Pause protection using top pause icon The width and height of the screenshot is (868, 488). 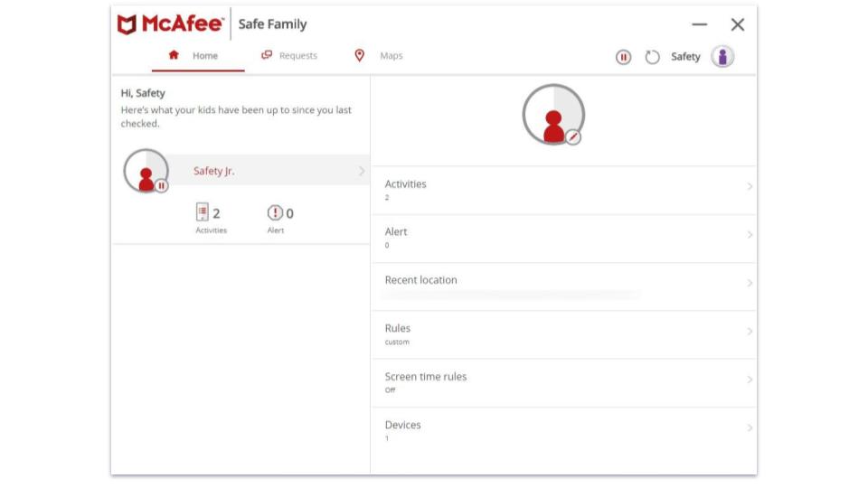click(x=623, y=57)
